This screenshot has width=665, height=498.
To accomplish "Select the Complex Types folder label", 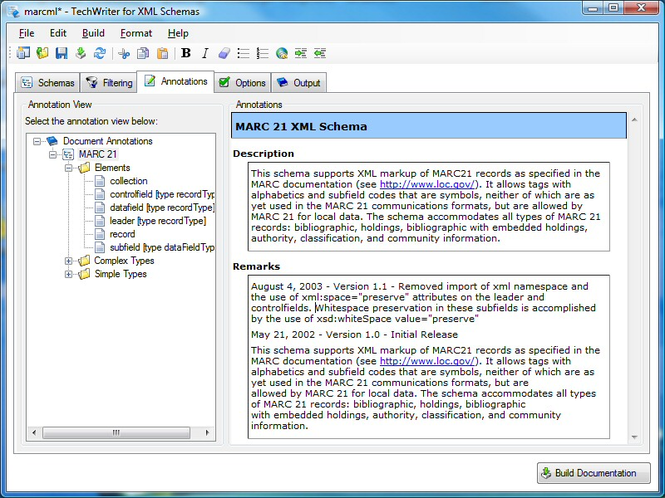I will pos(124,261).
